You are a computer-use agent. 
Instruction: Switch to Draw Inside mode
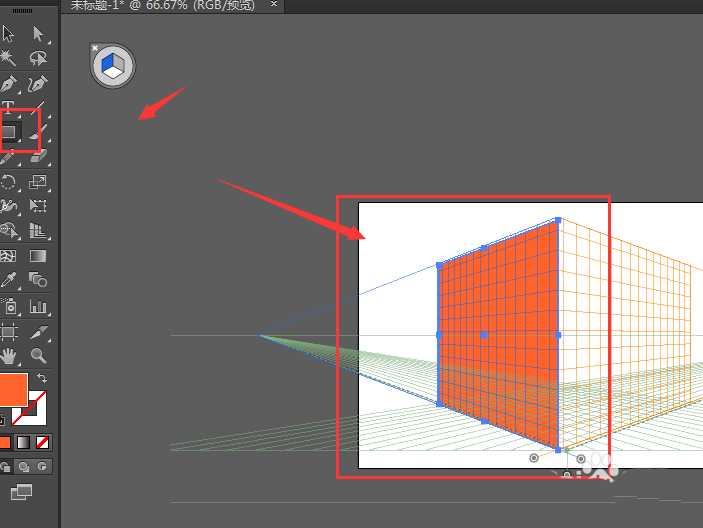click(42, 467)
